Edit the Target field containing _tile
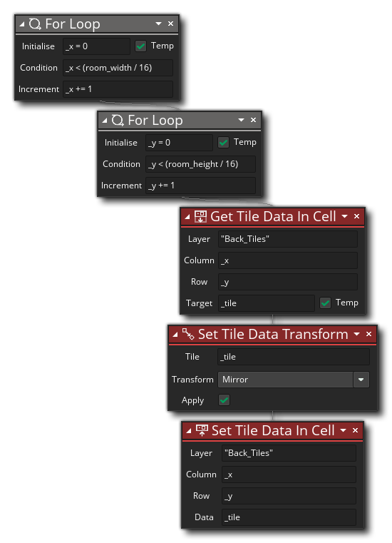This screenshot has height=543, width=392. 267,303
